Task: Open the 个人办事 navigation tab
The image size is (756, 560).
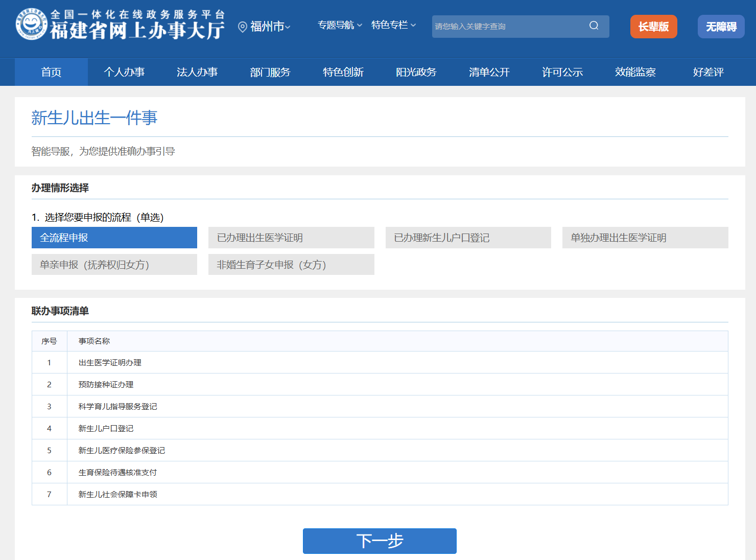Action: click(124, 72)
